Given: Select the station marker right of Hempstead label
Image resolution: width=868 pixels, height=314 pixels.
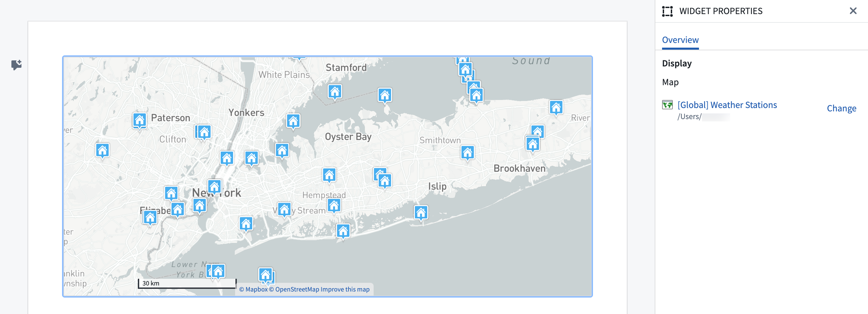Looking at the screenshot, I should point(334,206).
